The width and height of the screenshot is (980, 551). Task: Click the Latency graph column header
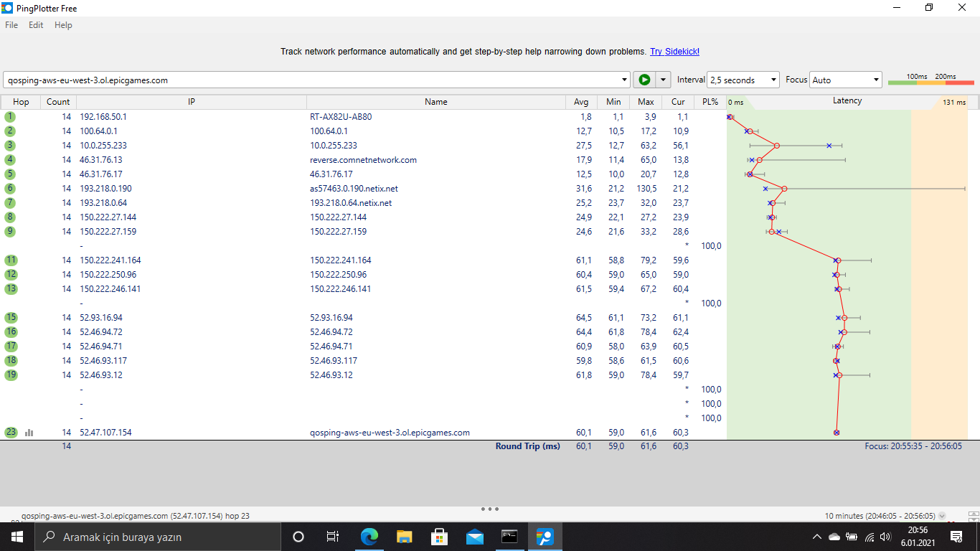(847, 102)
